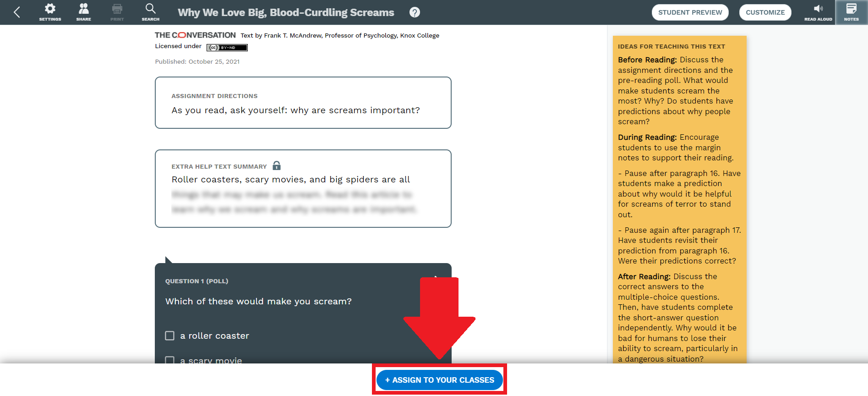Click 'Published: October 25, 2021' text
Viewport: 868px width, 396px height.
coord(197,61)
